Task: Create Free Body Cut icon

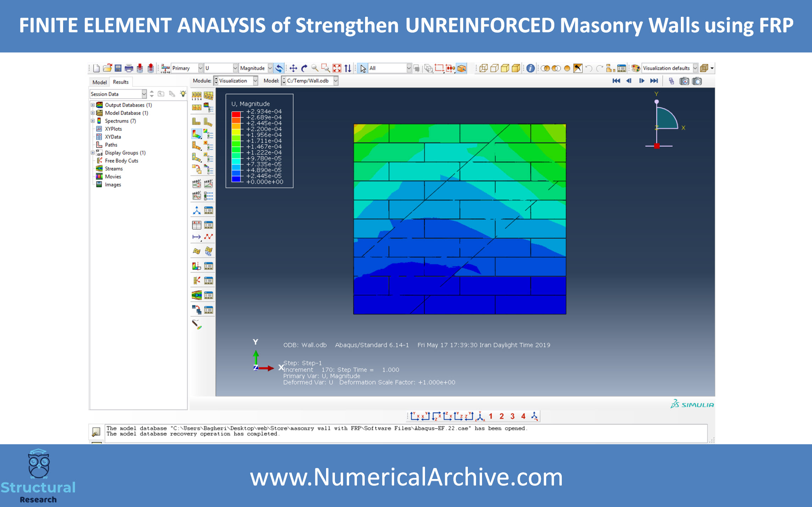Action: (196, 280)
